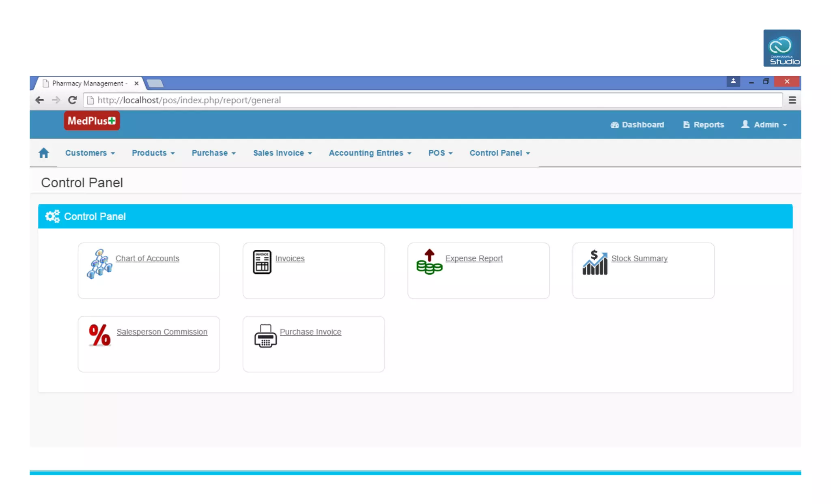Click the Purchase Invoice printer icon

point(265,336)
